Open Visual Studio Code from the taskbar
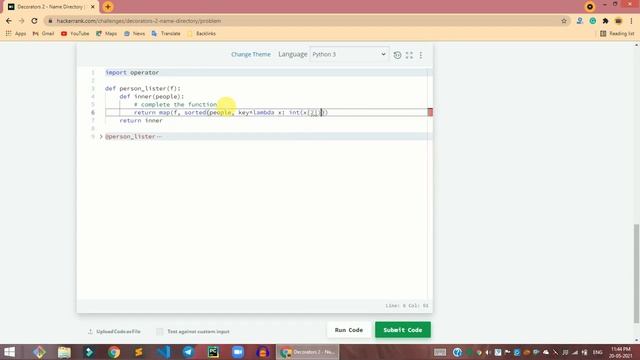Image resolution: width=640 pixels, height=360 pixels. 164,352
